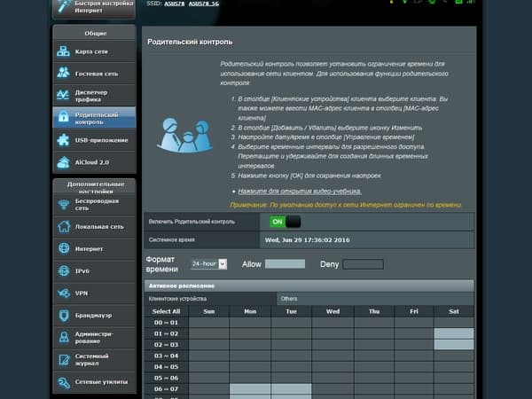
Task: Toggle Thu 05 ~ 06 time slot
Action: [374, 378]
